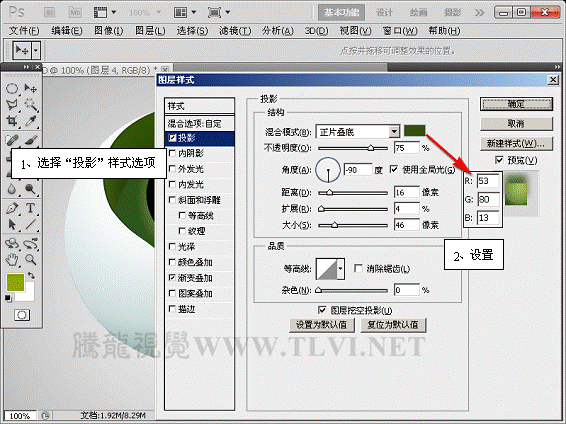Switch to the 摄影 workspace

[452, 13]
